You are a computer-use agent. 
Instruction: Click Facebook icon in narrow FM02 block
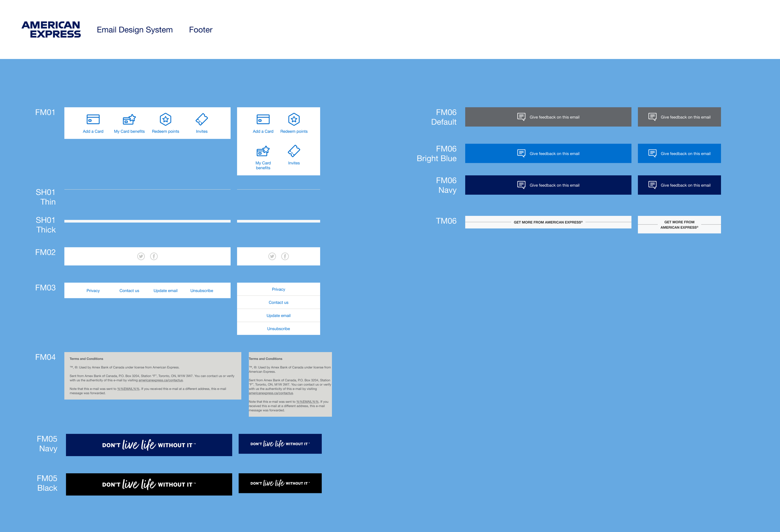point(285,256)
